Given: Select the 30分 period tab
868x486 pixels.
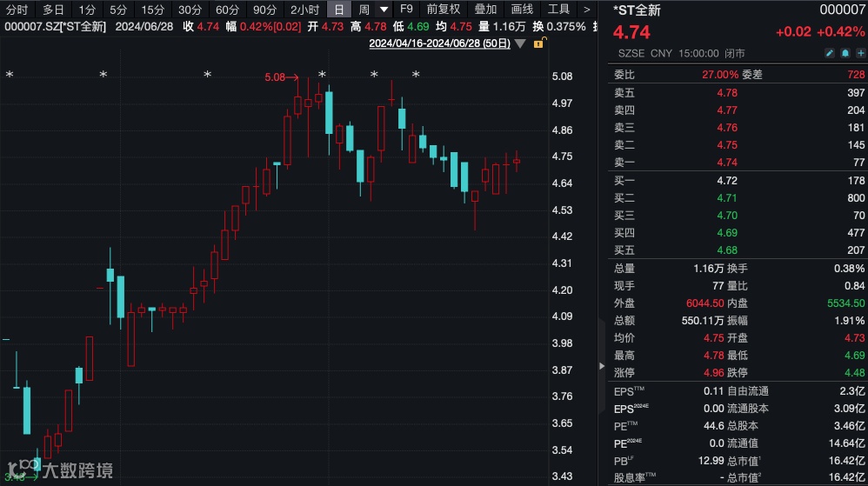Looking at the screenshot, I should [x=190, y=10].
